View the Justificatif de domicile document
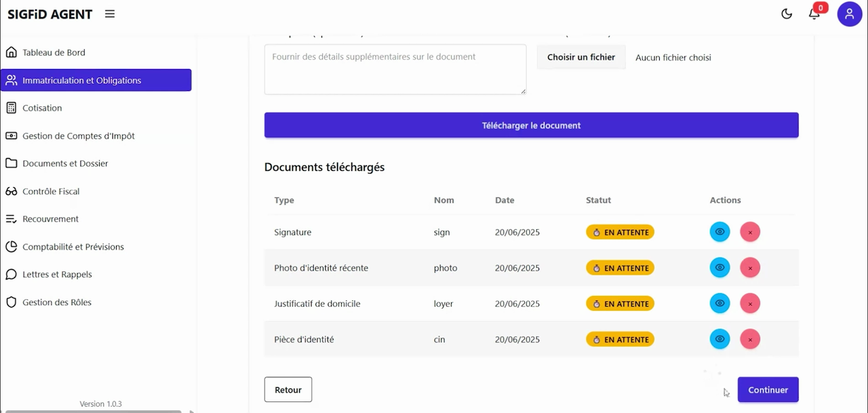The height and width of the screenshot is (413, 868). pos(719,303)
